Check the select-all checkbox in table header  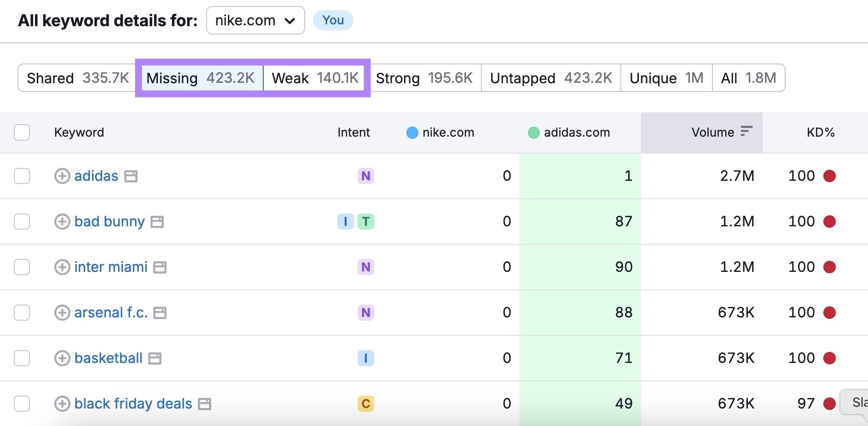[22, 132]
